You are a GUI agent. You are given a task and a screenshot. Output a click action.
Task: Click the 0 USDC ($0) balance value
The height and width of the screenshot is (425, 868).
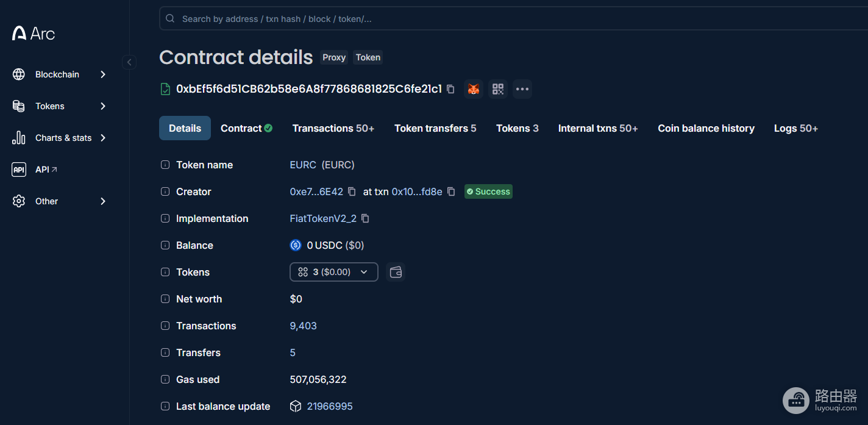click(x=335, y=245)
